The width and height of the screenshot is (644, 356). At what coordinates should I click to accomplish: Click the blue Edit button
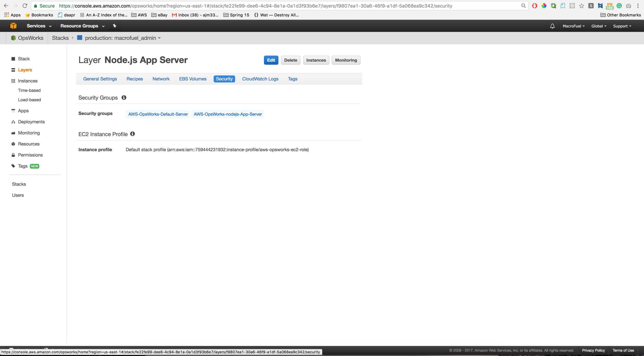[x=271, y=60]
